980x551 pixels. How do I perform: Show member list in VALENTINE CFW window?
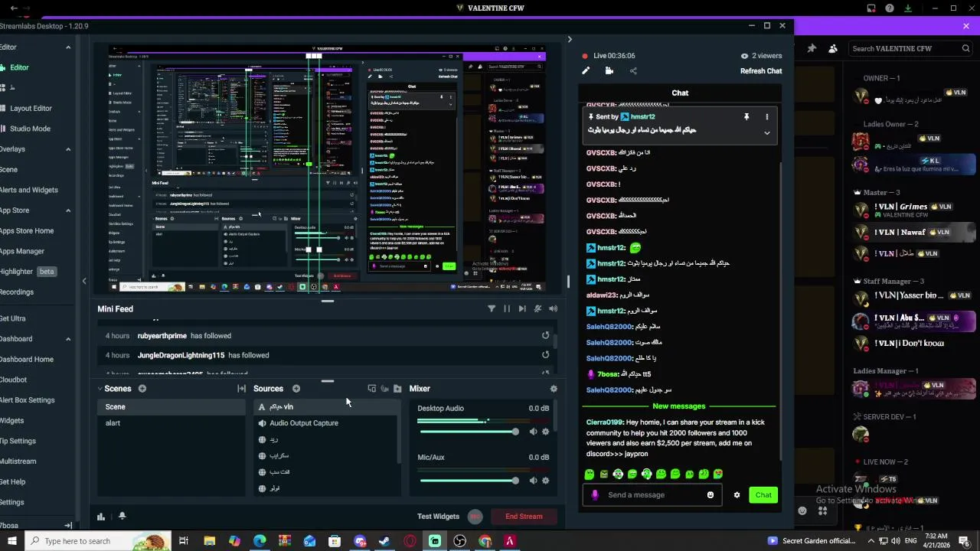click(x=833, y=48)
